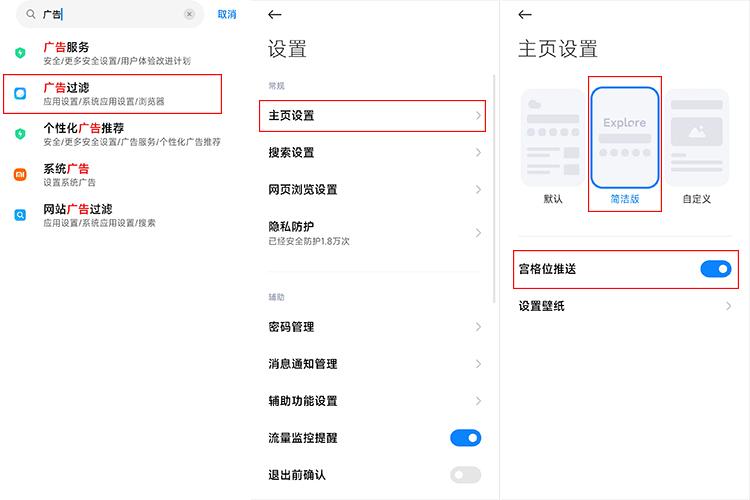This screenshot has width=750, height=500.
Task: Click the chevron beside 辅助功能设置
Action: pyautogui.click(x=478, y=400)
